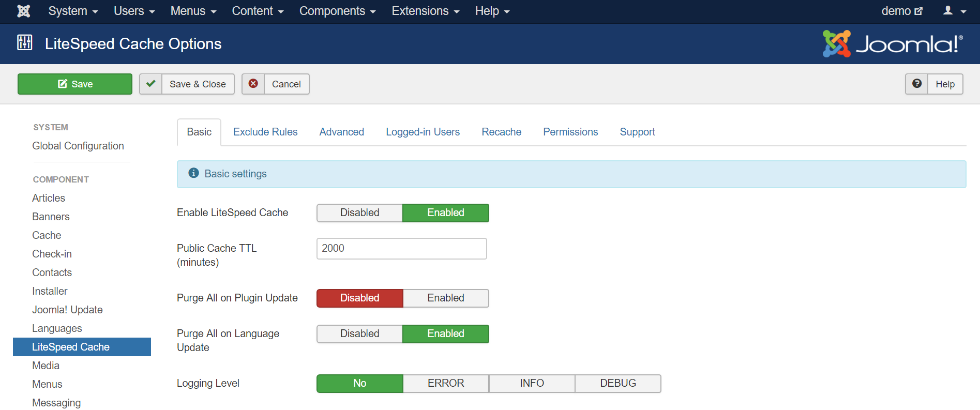
Task: Switch to the Exclude Rules tab
Action: 265,132
